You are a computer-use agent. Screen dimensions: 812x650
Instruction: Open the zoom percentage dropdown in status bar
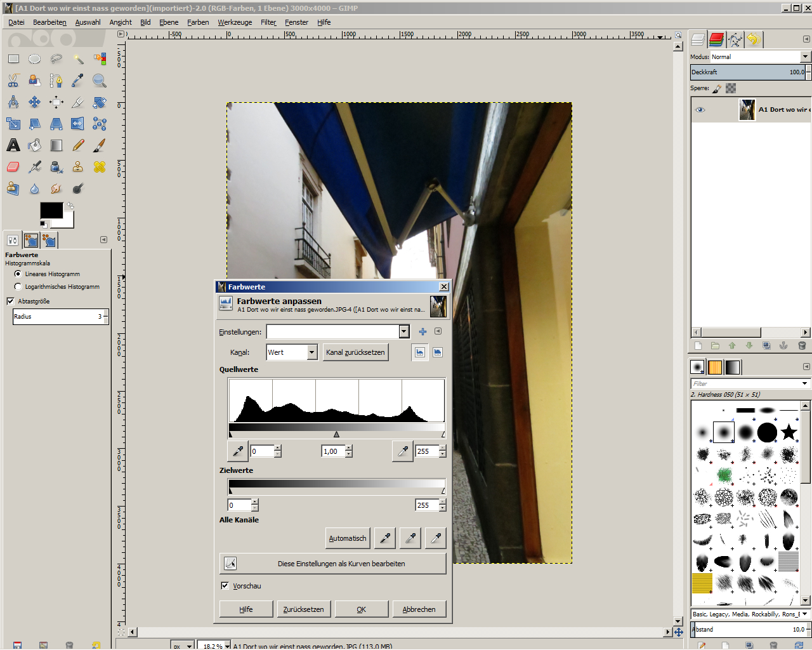(227, 646)
